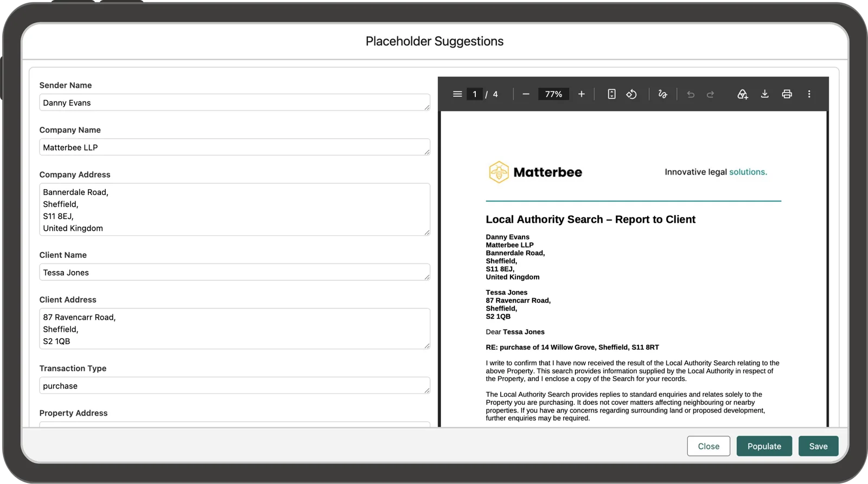
Task: Click the Populate button
Action: coord(764,446)
